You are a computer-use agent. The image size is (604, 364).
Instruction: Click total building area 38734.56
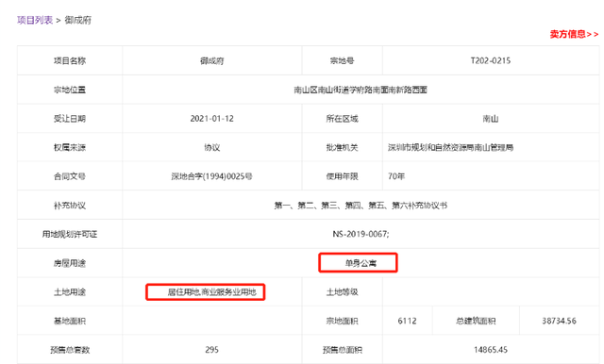coord(559,321)
